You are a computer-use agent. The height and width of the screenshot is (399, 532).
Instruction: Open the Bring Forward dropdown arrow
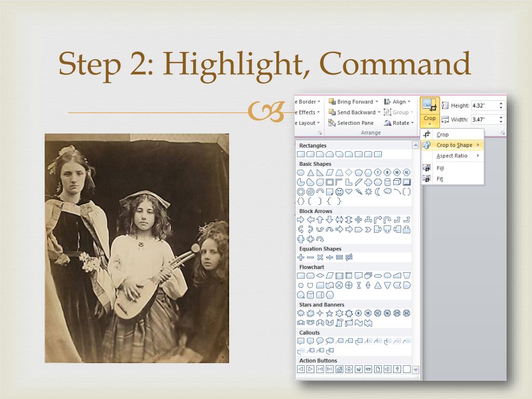(x=377, y=102)
